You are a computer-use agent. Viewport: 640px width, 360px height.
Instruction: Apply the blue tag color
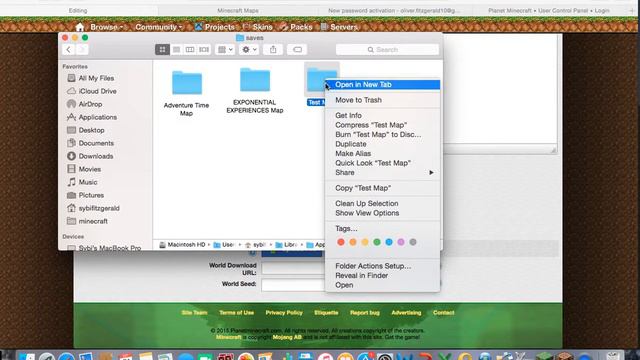pos(389,242)
